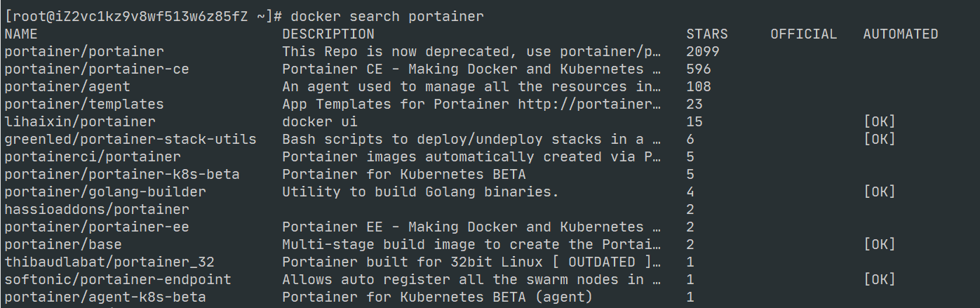Viewport: 980px width, 308px height.
Task: Click the portainer/portainer-ee image name
Action: [x=97, y=227]
